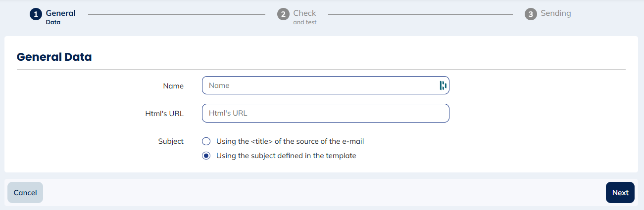This screenshot has height=210, width=644.
Task: Focus the Html's URL text input
Action: pyautogui.click(x=325, y=113)
